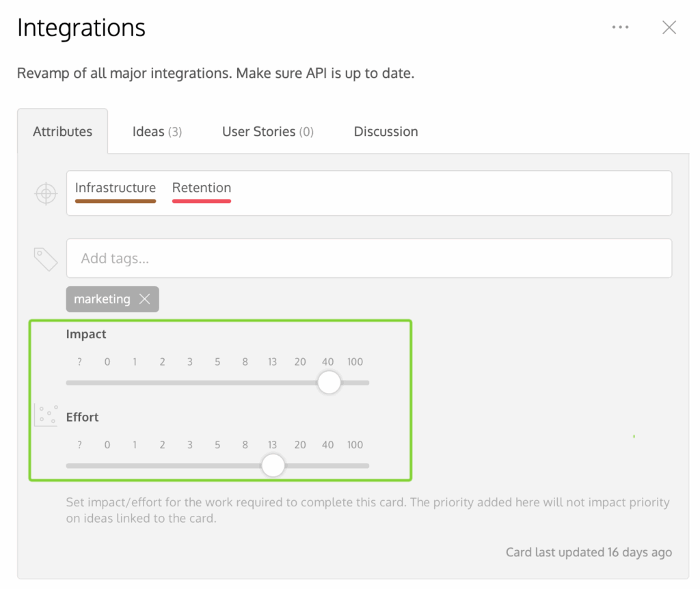Remove the marketing tag with its X
Viewport: 700px width, 589px height.
pos(145,299)
